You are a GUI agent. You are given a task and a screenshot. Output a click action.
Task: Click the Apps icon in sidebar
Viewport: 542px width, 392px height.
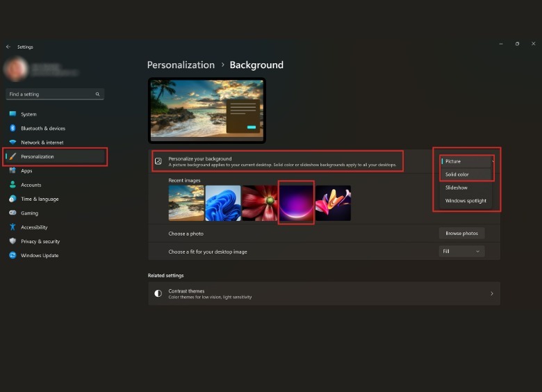point(13,171)
